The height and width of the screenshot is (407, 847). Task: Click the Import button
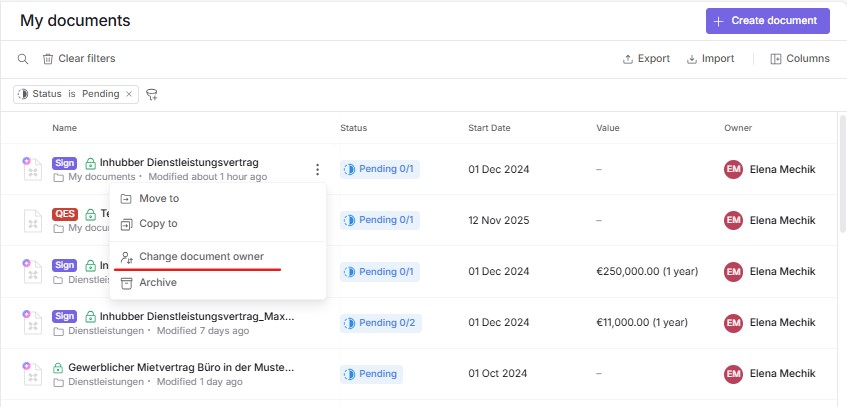coord(711,59)
